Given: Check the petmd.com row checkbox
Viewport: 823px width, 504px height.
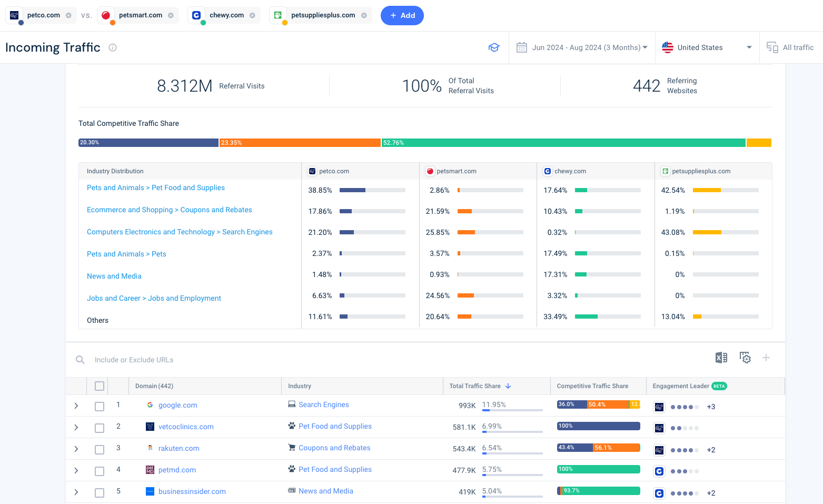Looking at the screenshot, I should [x=100, y=471].
